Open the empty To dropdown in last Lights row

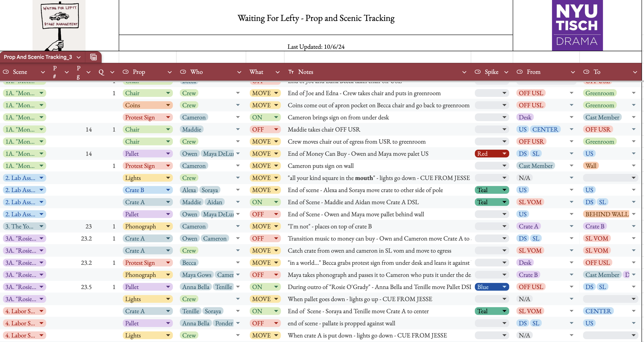611,335
